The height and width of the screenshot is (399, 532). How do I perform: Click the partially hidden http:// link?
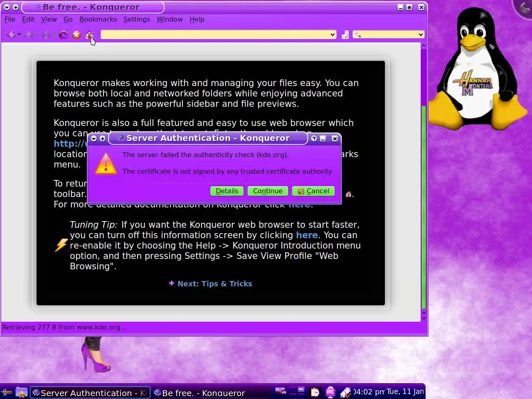coord(70,144)
